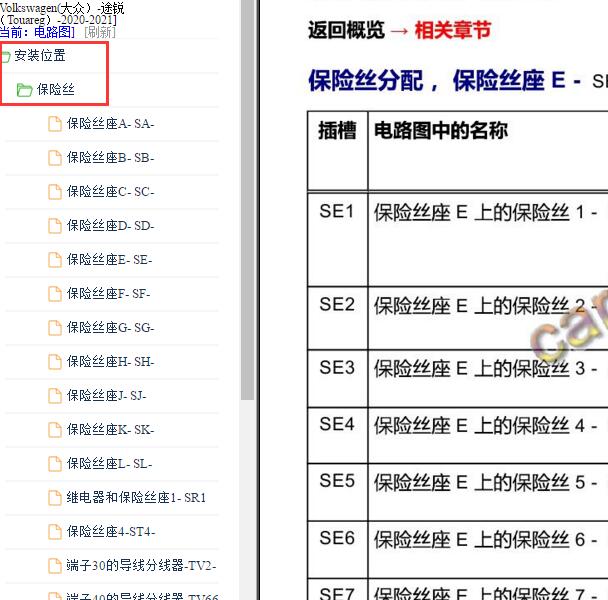Click the 刷新 refresh link
Image resolution: width=608 pixels, height=600 pixels.
100,32
